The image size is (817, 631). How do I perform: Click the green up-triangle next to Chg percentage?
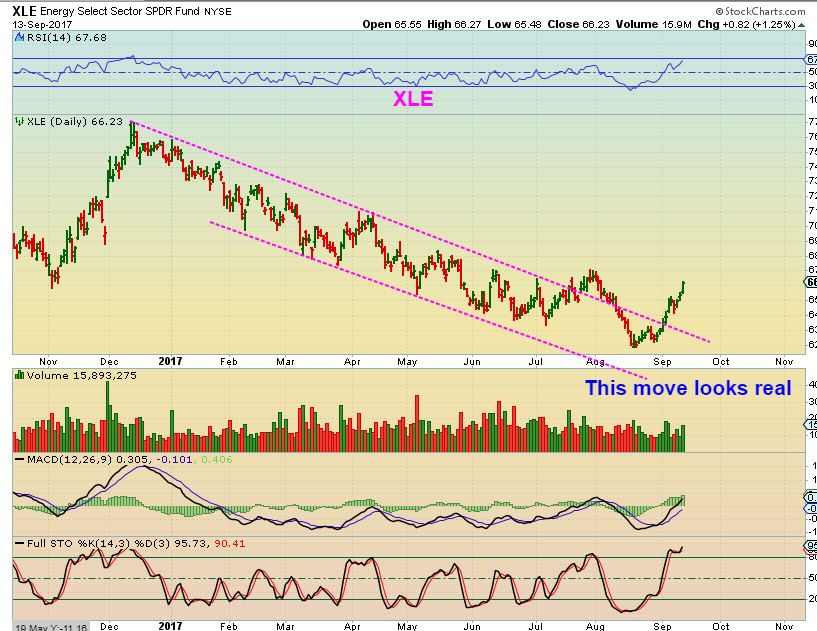pyautogui.click(x=801, y=24)
